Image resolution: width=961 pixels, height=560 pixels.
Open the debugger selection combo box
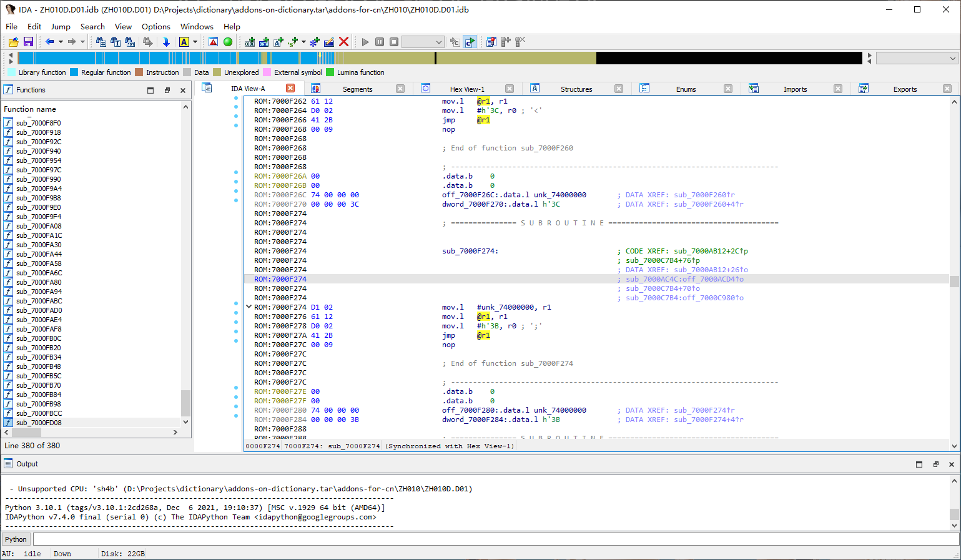[423, 42]
